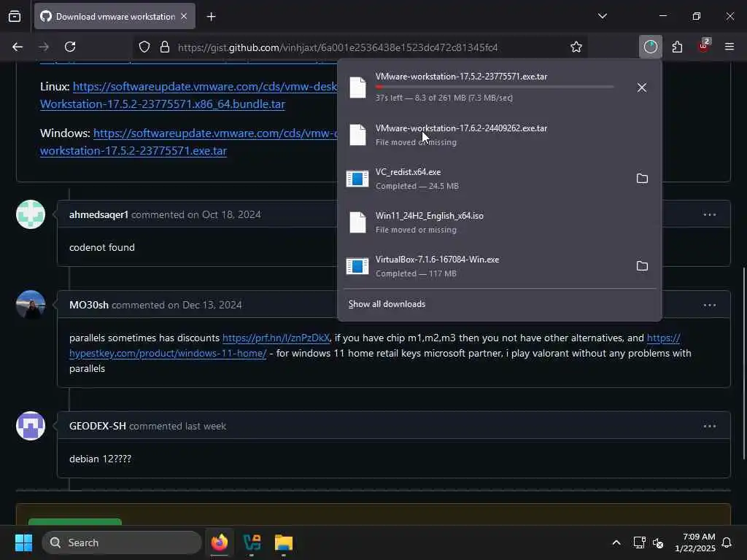The height and width of the screenshot is (560, 747).
Task: Open Firefox application hamburger menu
Action: point(729,47)
